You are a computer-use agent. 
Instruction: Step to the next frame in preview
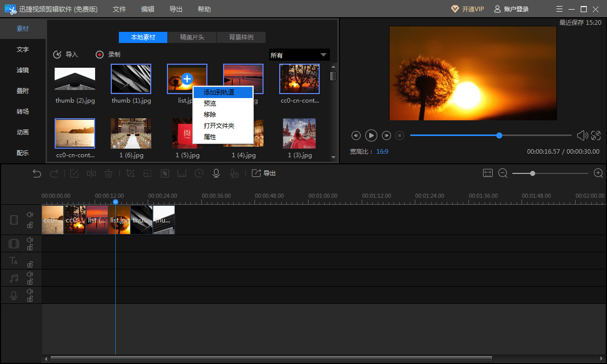point(386,135)
